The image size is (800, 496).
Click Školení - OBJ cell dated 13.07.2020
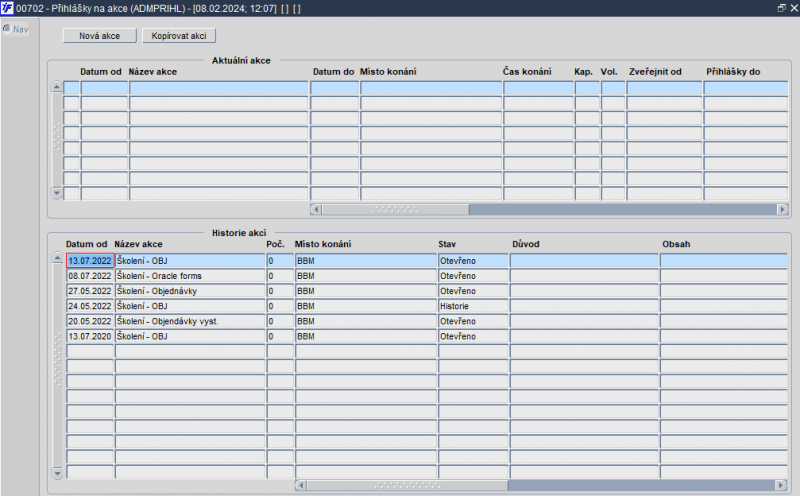[x=190, y=336]
